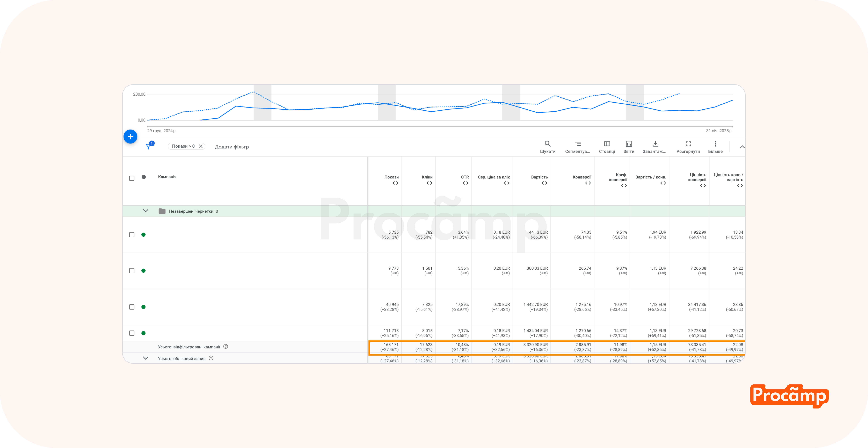Click help icon next to відфільтровані кампанії
This screenshot has height=448, width=868.
coord(226,347)
